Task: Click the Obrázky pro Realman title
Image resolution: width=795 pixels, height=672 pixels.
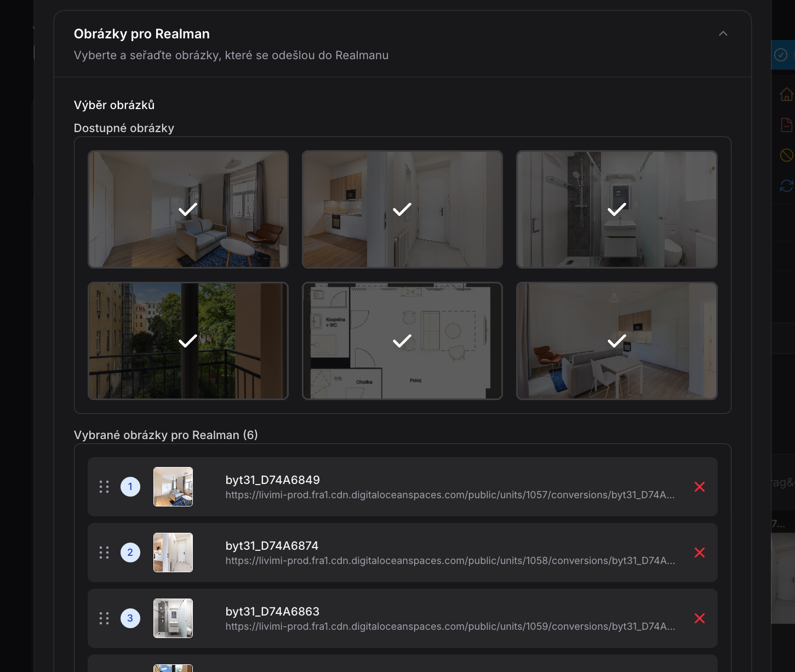Action: (x=142, y=34)
